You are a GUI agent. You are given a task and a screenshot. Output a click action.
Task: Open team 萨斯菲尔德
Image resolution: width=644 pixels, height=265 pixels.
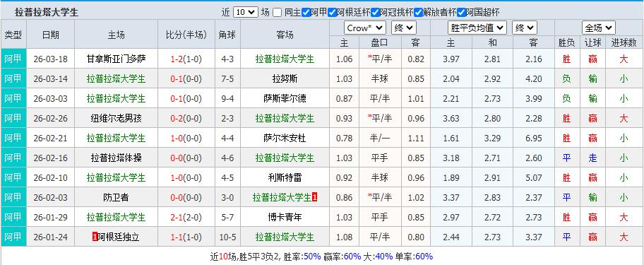285,99
